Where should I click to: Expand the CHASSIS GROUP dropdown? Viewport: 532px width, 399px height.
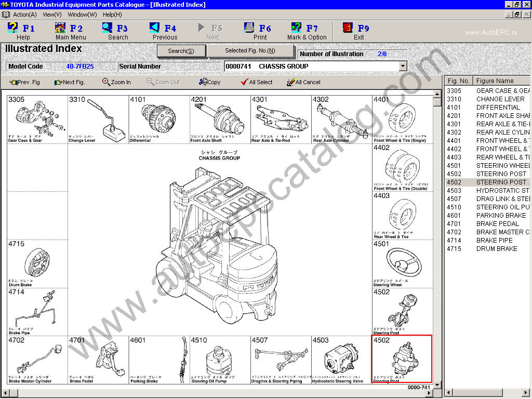tap(403, 66)
